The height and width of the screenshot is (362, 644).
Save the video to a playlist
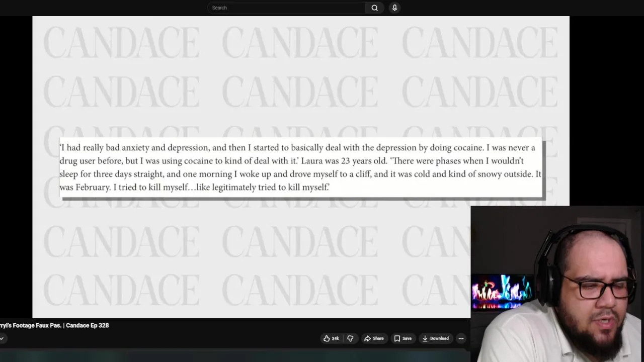403,338
